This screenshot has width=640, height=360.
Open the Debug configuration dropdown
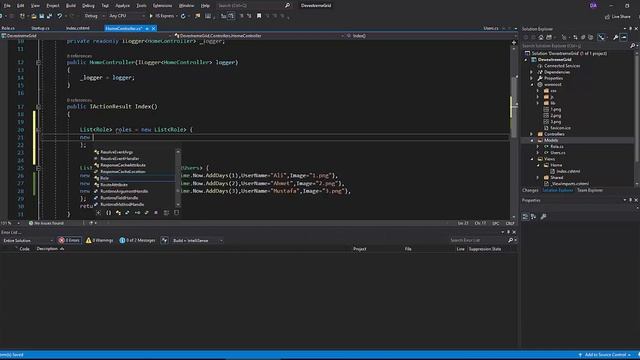[x=94, y=16]
